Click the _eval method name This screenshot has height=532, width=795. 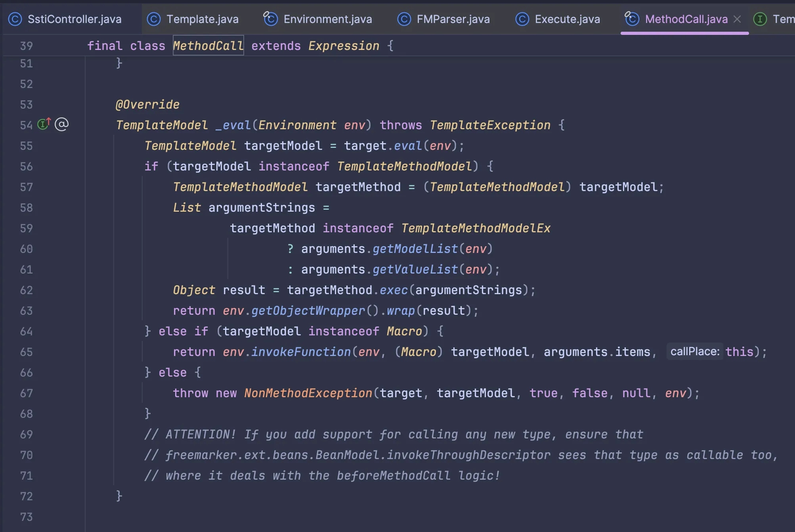233,125
